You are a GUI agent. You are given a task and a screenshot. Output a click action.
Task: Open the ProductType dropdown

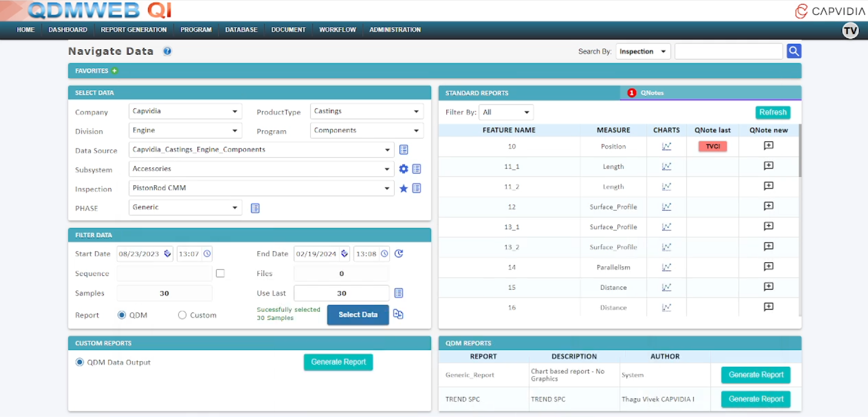click(367, 111)
